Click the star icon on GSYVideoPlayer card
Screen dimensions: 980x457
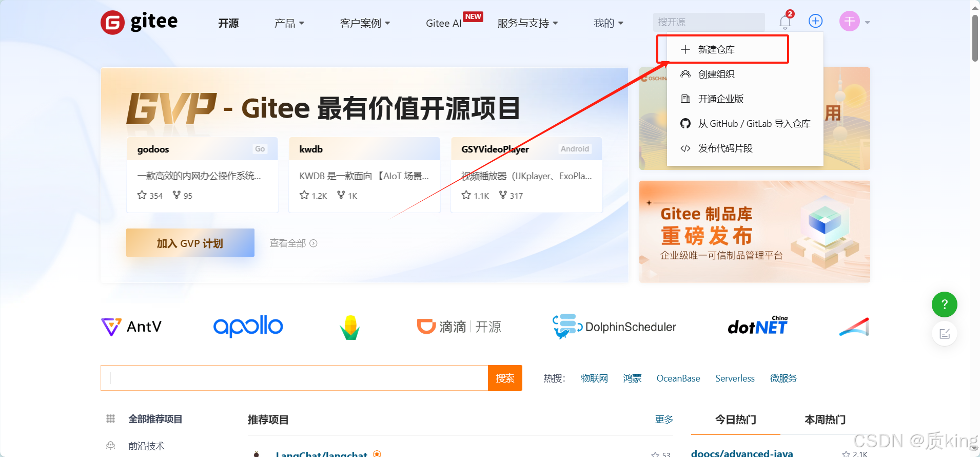click(x=466, y=195)
